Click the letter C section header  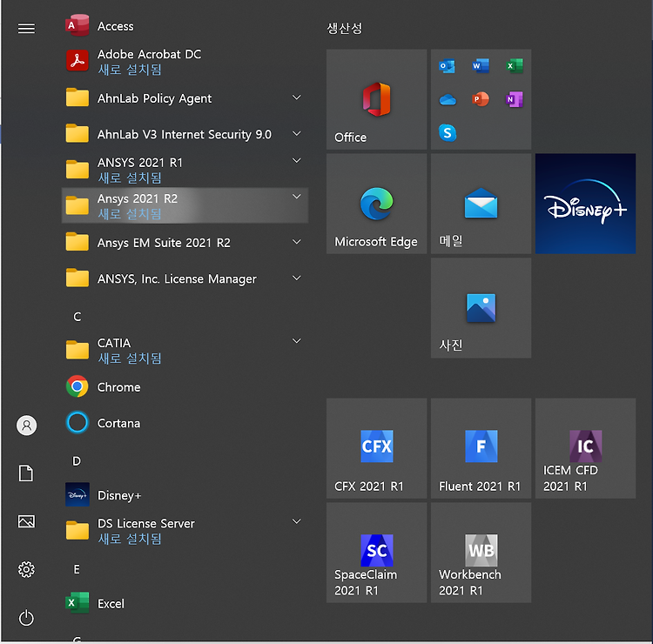tap(77, 317)
